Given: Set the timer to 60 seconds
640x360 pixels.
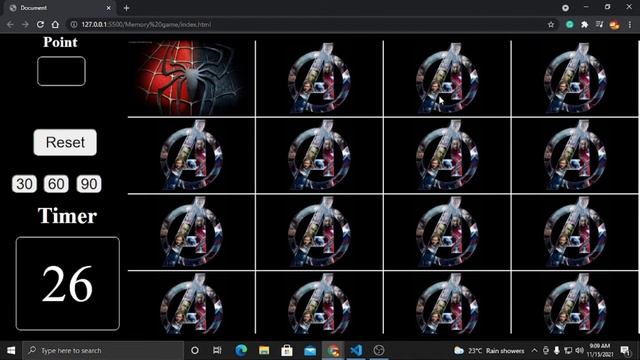Looking at the screenshot, I should tap(56, 184).
